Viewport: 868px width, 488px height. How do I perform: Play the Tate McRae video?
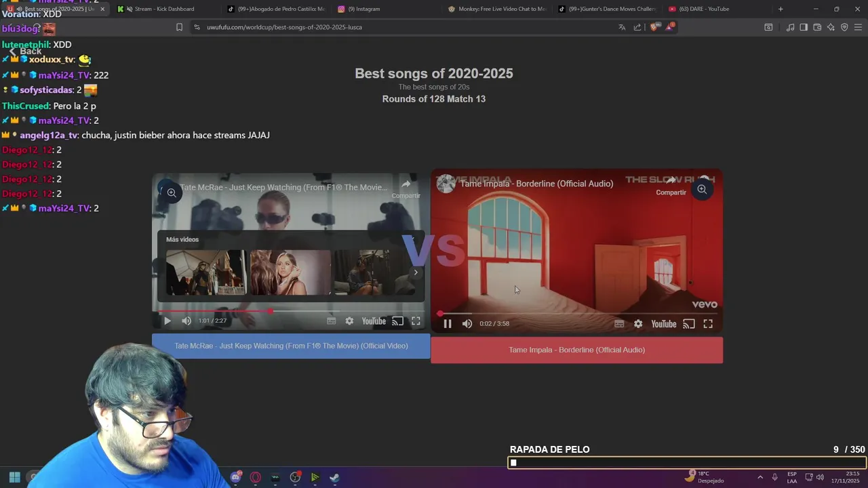click(167, 321)
